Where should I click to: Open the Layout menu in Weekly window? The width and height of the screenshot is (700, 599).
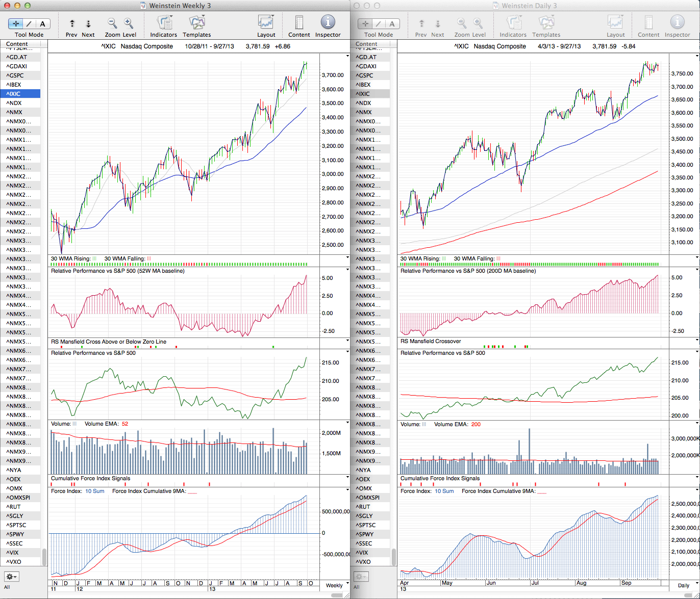(266, 23)
